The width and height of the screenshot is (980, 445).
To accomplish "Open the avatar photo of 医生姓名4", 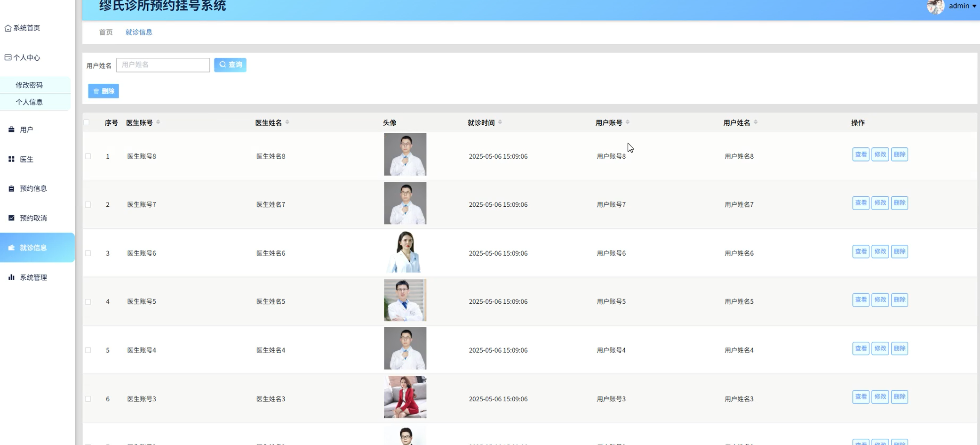I will 405,348.
